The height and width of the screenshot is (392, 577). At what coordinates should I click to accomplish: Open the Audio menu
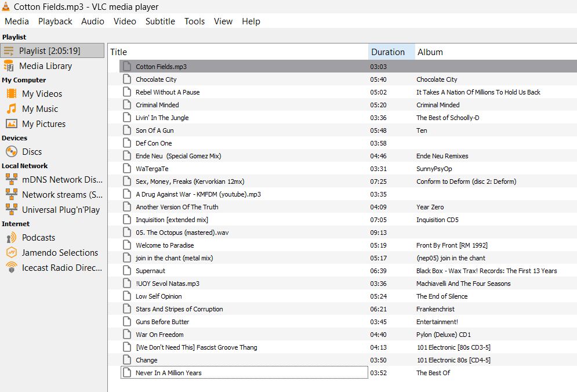point(93,21)
